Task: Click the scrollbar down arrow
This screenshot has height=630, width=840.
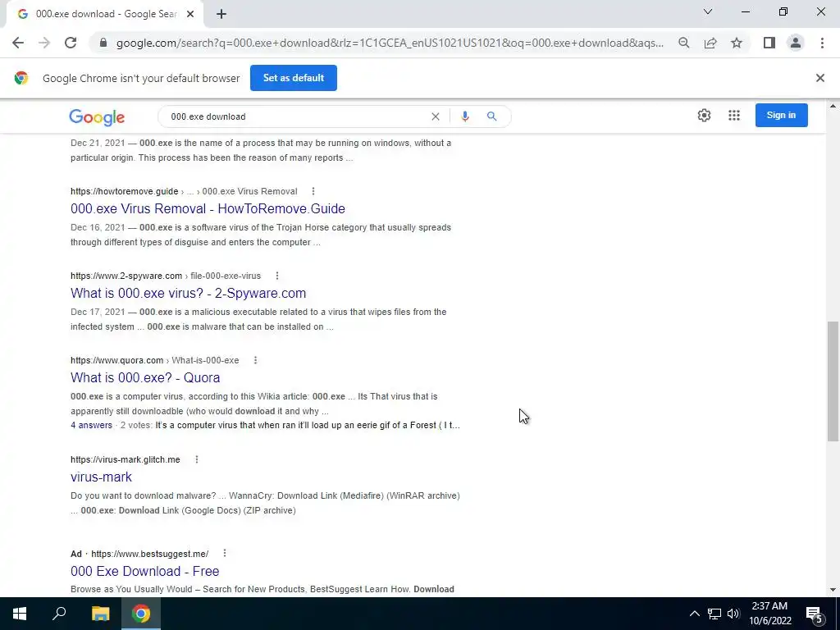Action: (833, 590)
